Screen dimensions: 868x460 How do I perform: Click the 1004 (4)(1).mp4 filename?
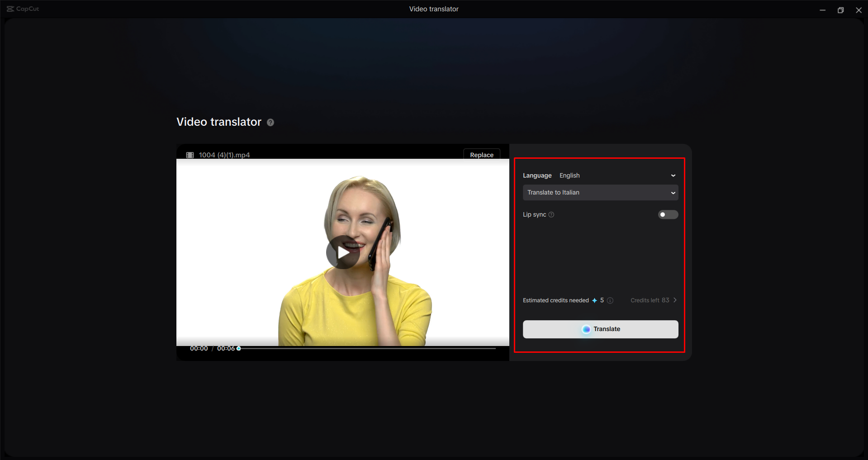224,155
